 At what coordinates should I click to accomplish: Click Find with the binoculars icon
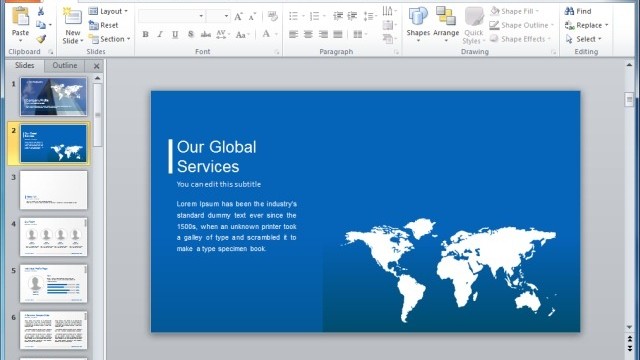(578, 11)
